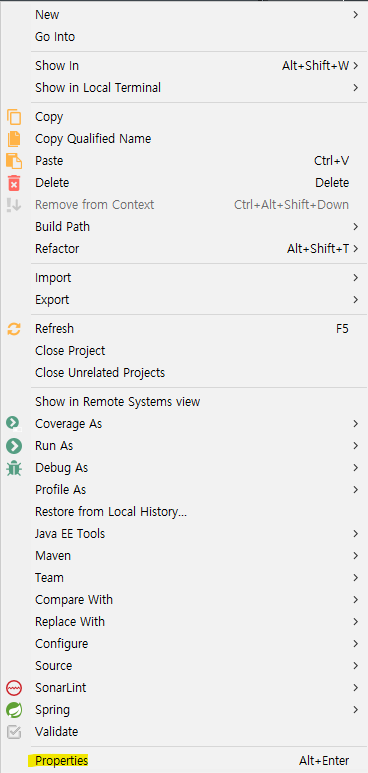The width and height of the screenshot is (368, 773).
Task: Expand the New submenu arrow
Action: [x=355, y=15]
